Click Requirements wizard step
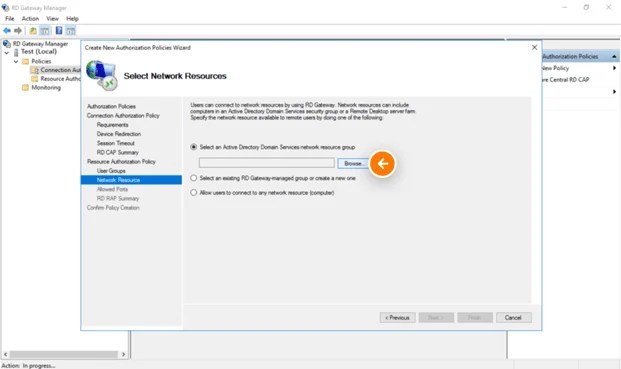Viewport: 621px width, 369px height. pyautogui.click(x=112, y=125)
